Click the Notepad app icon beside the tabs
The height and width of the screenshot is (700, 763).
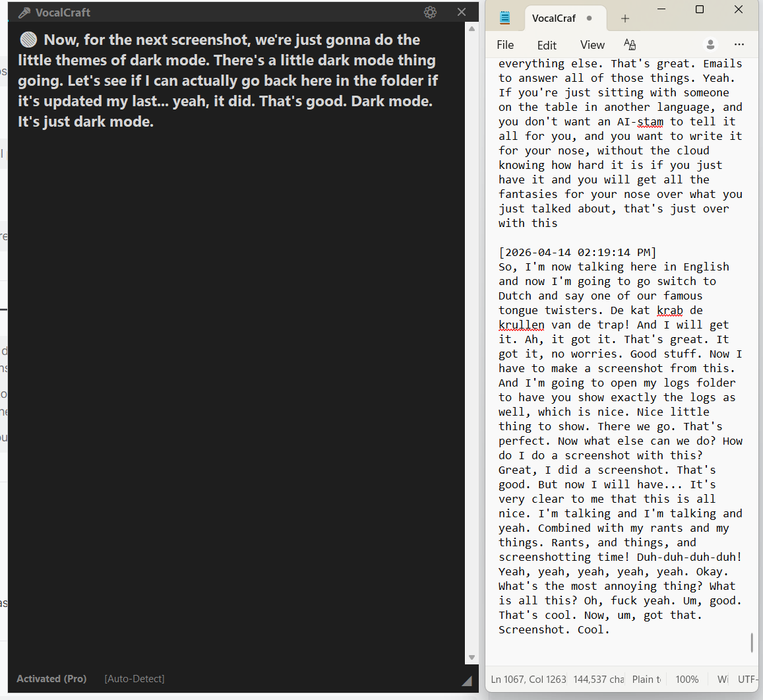click(x=504, y=17)
